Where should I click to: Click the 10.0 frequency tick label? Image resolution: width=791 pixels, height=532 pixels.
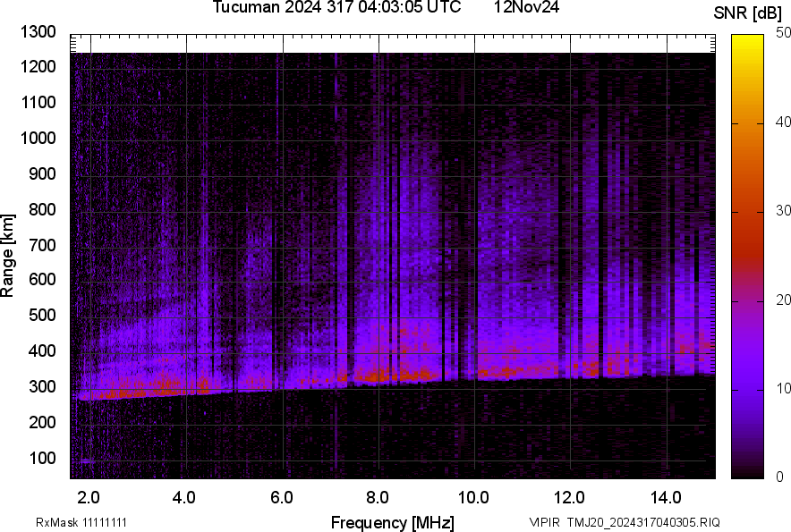tap(473, 497)
